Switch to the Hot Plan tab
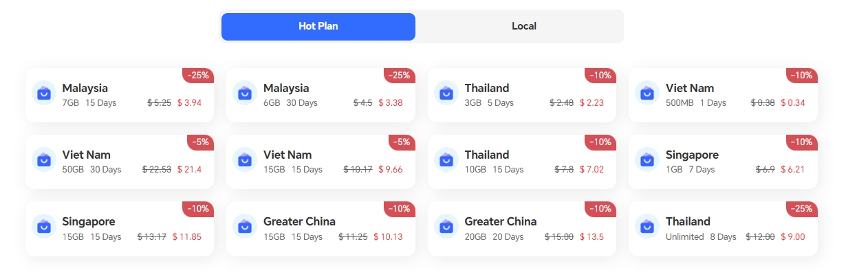The height and width of the screenshot is (277, 868). tap(318, 27)
